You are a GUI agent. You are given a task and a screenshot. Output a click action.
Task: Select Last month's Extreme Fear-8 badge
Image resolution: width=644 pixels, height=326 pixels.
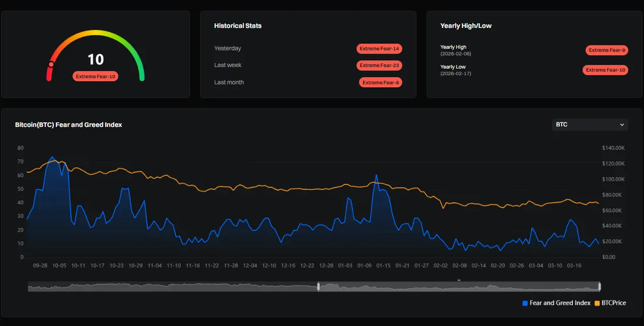pyautogui.click(x=380, y=82)
